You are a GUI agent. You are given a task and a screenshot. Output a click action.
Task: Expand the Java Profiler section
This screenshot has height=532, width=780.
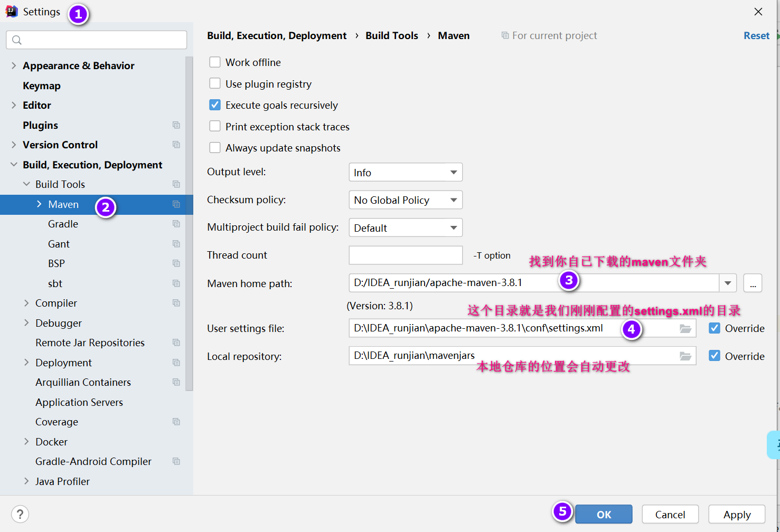[x=26, y=481]
